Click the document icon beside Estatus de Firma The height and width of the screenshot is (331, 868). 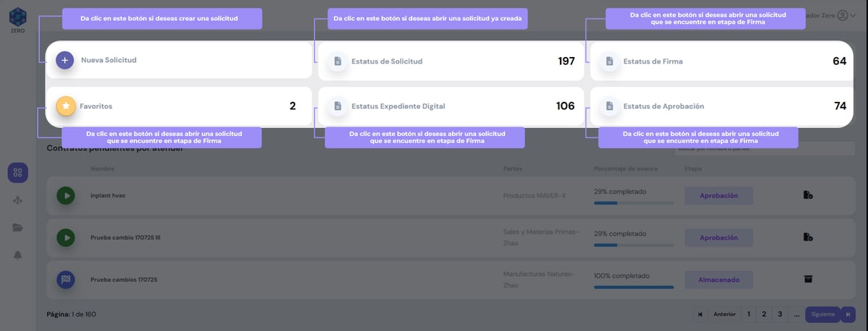click(x=609, y=61)
